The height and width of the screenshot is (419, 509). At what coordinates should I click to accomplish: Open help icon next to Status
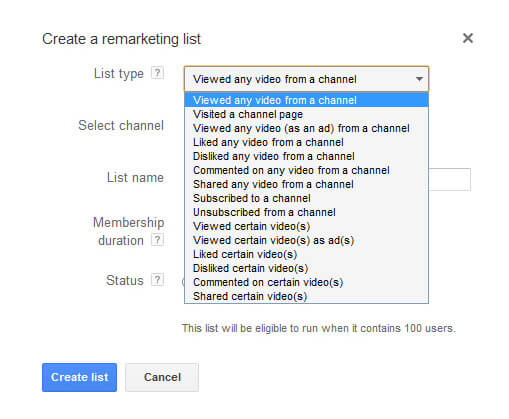pyautogui.click(x=157, y=280)
